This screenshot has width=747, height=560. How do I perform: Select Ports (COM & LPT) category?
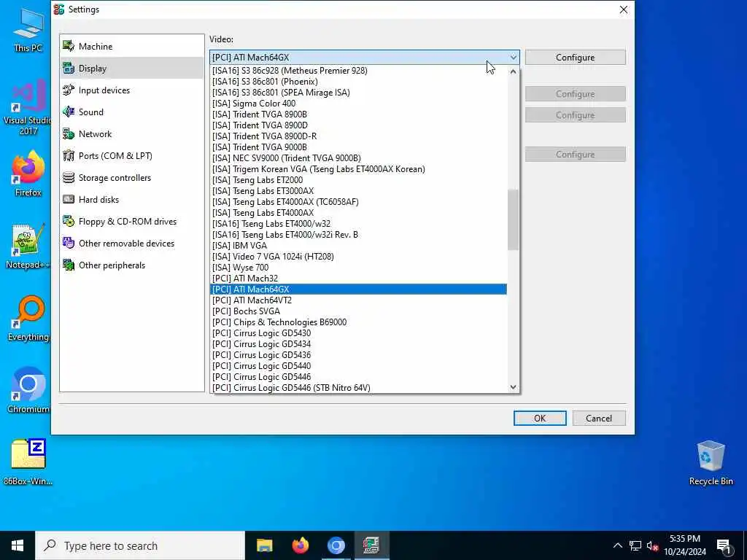pos(132,156)
